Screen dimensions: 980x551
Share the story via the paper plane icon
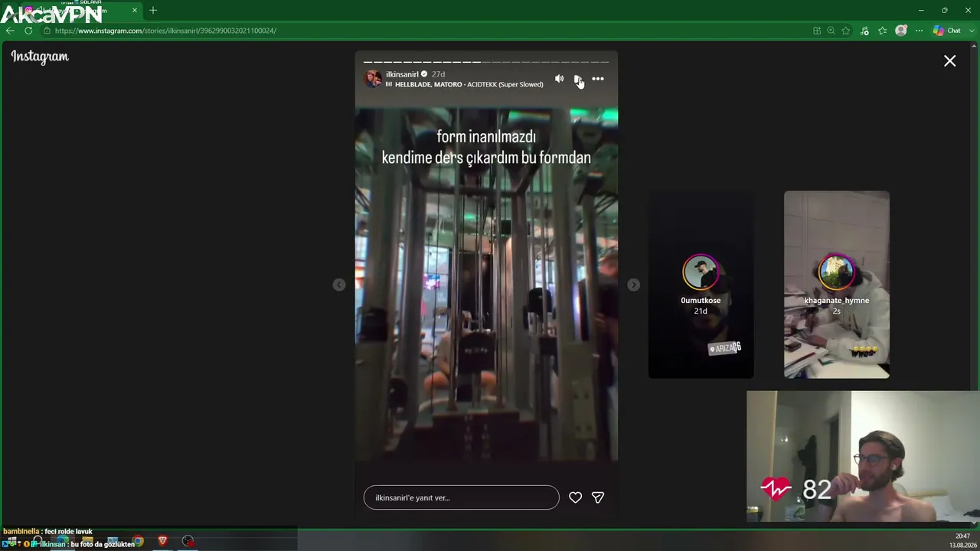598,497
